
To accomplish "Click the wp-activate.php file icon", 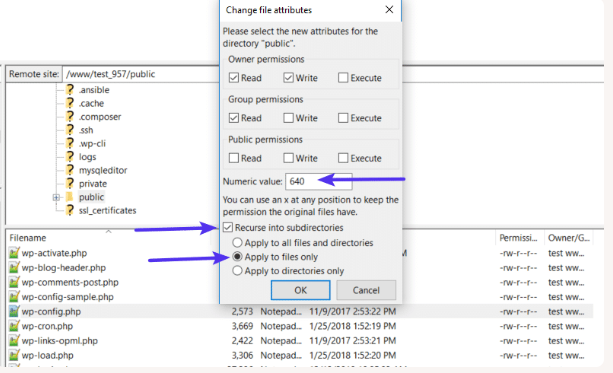I will pyautogui.click(x=14, y=253).
